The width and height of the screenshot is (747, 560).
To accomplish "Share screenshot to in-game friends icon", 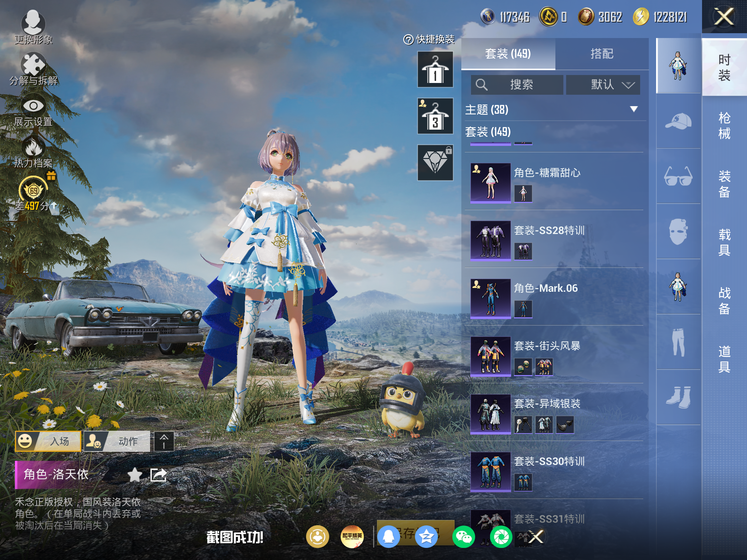I will pyautogui.click(x=317, y=536).
